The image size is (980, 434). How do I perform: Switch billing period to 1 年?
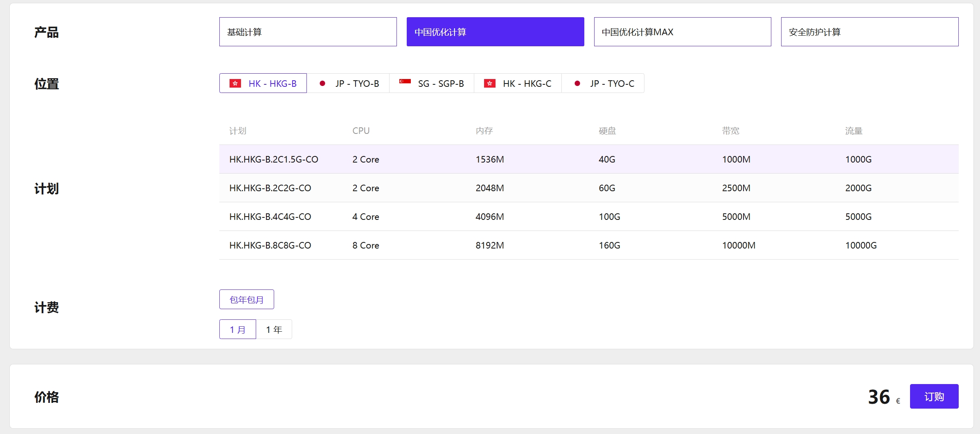tap(274, 330)
